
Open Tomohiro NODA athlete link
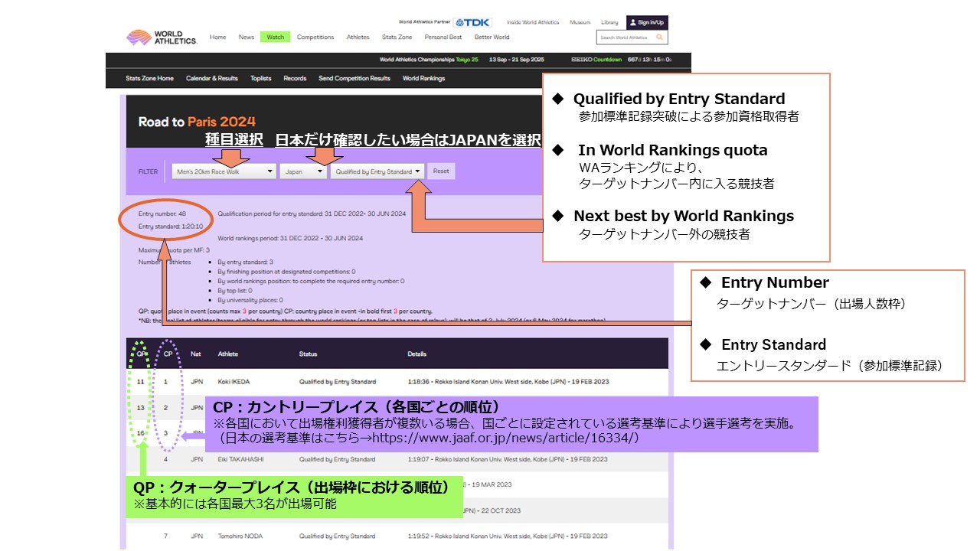[x=239, y=536]
